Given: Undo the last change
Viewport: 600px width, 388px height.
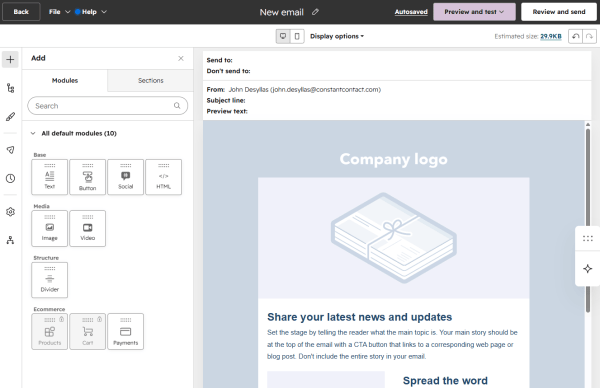Looking at the screenshot, I should point(575,36).
